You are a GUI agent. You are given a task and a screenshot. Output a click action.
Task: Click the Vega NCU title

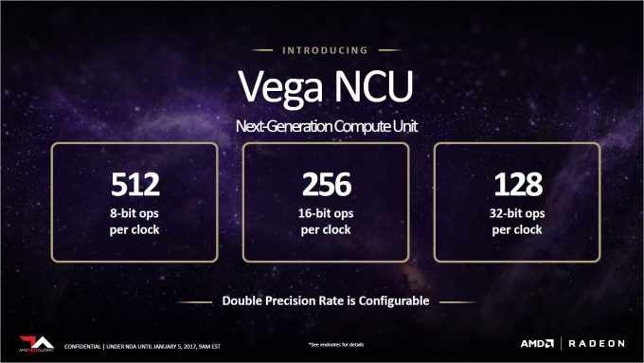click(326, 87)
